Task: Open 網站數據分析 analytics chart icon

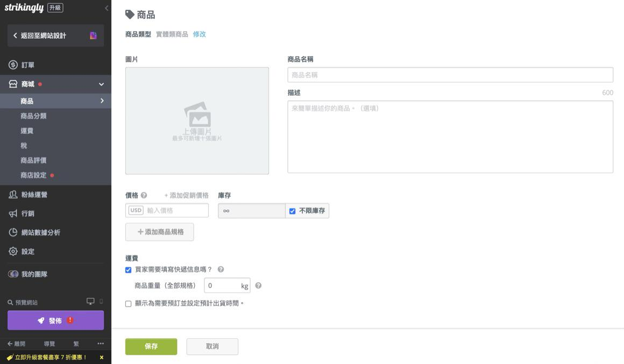Action: pos(13,232)
